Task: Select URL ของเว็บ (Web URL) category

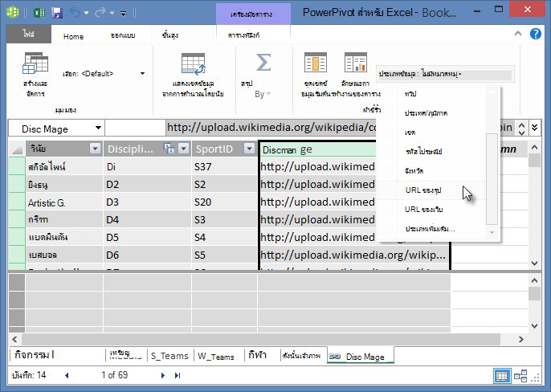Action: click(423, 210)
